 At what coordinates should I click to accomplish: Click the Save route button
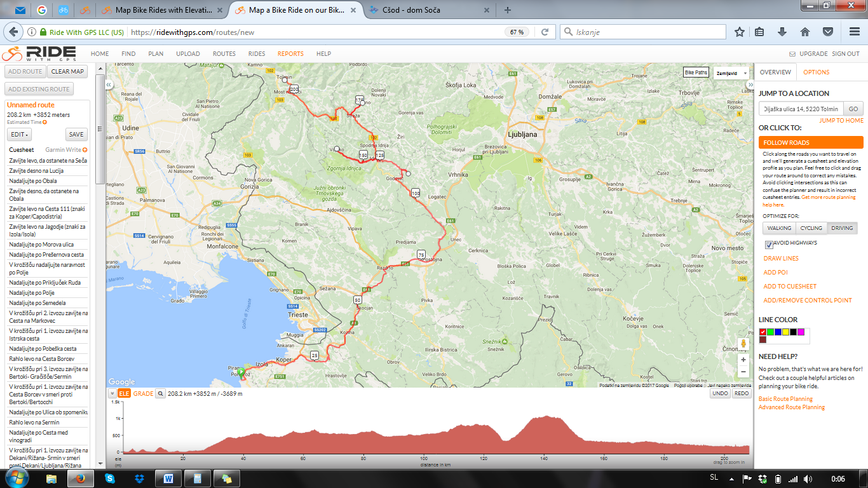pyautogui.click(x=76, y=135)
